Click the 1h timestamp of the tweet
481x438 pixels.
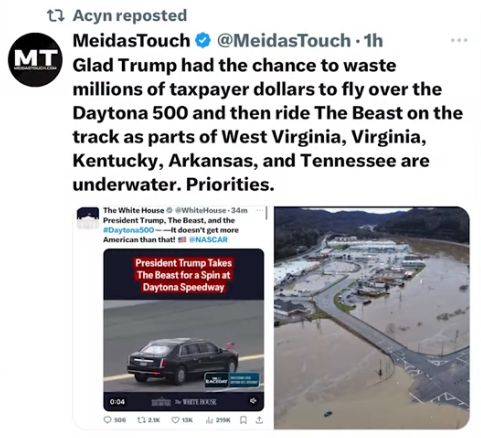pyautogui.click(x=373, y=41)
